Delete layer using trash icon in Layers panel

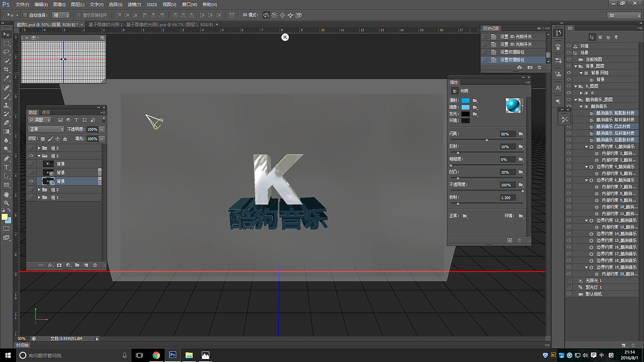[95, 265]
